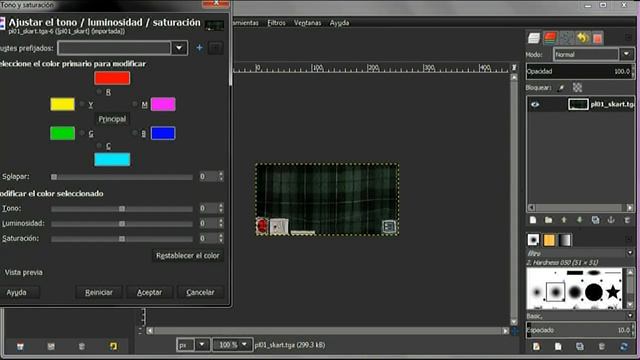Open the Basic, brush tag dropdown
The height and width of the screenshot is (360, 640).
tap(630, 316)
